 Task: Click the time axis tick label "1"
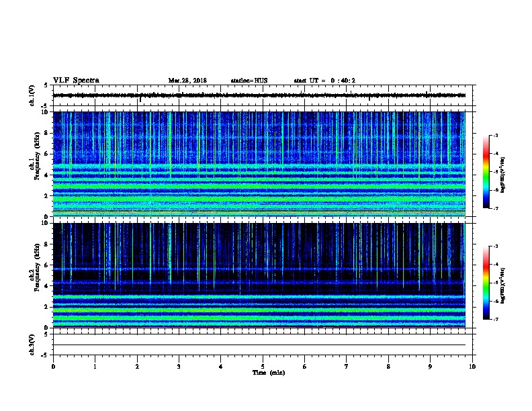click(x=95, y=367)
